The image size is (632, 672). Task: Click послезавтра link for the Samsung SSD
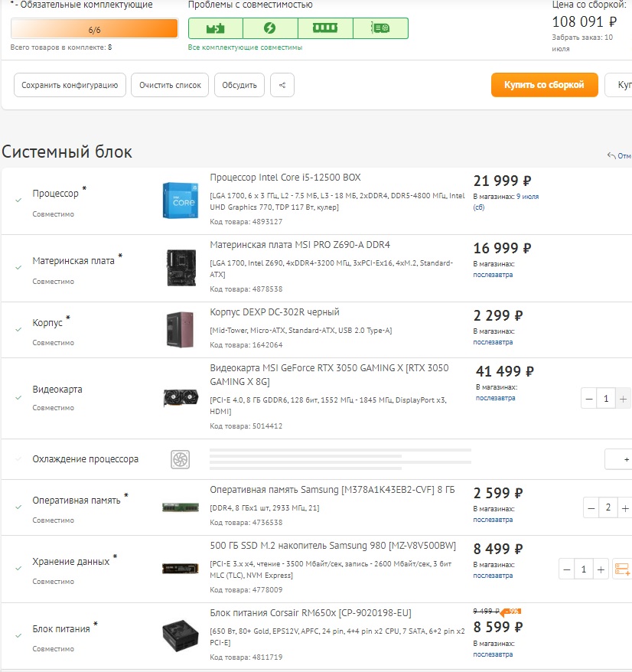pyautogui.click(x=493, y=575)
